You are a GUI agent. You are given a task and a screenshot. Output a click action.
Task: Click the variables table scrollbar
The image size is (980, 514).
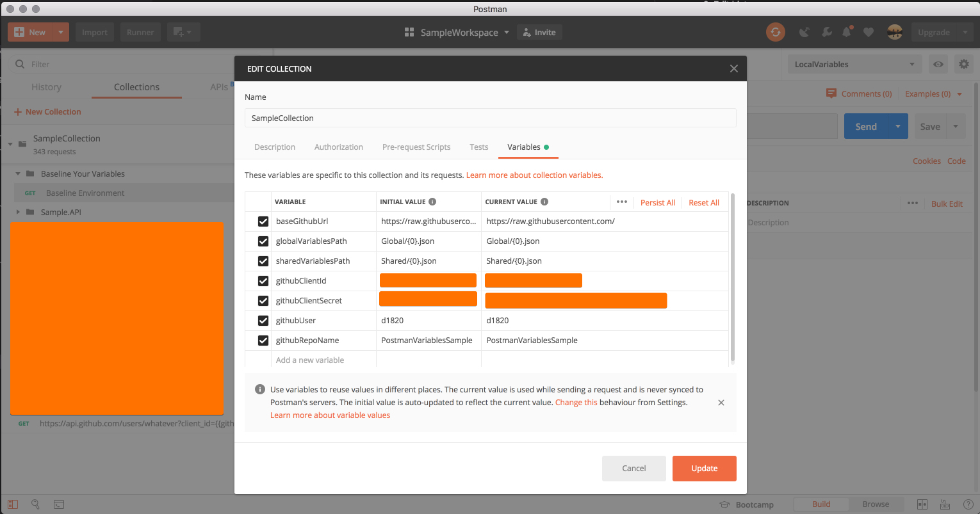pyautogui.click(x=733, y=278)
